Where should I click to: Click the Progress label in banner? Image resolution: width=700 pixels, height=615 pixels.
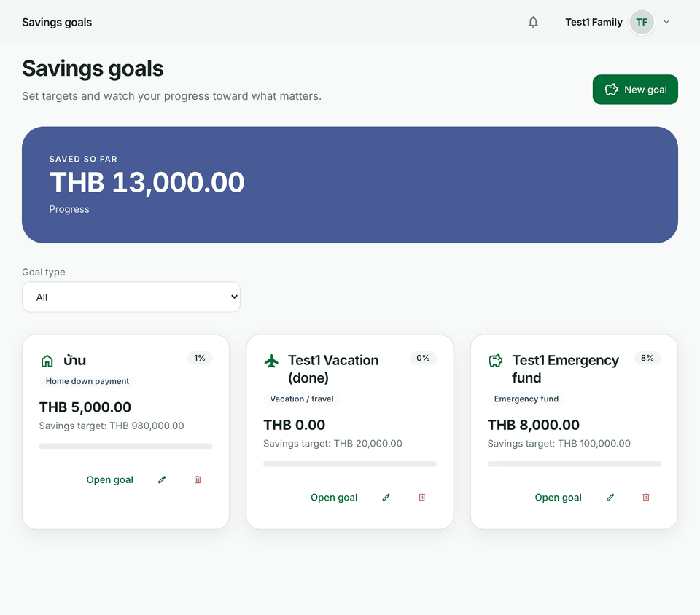[x=69, y=209]
